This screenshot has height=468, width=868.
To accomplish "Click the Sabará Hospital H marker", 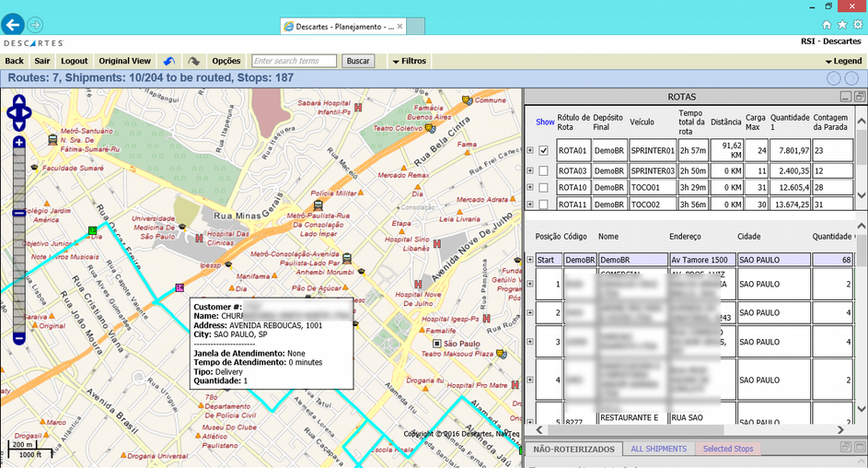I will pos(358,108).
